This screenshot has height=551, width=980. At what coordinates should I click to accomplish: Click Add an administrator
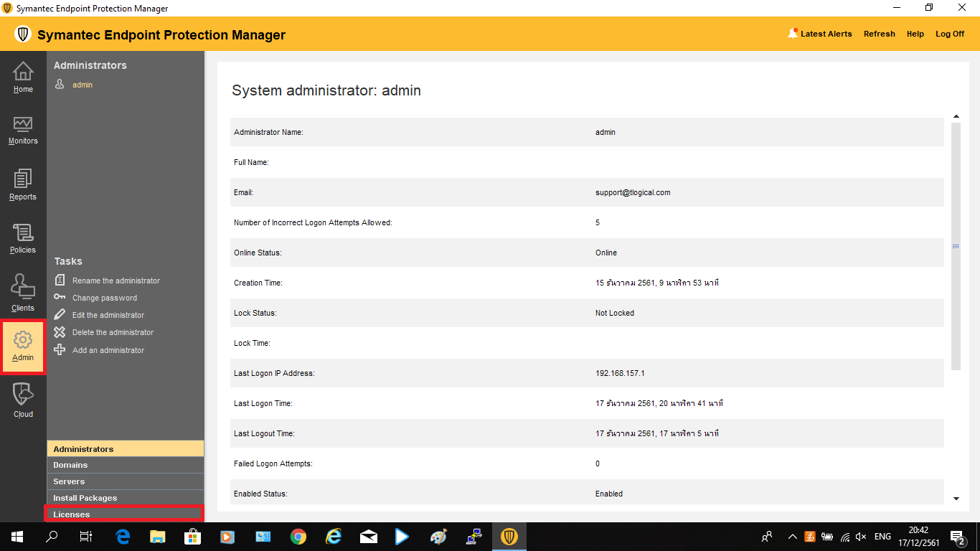point(108,350)
